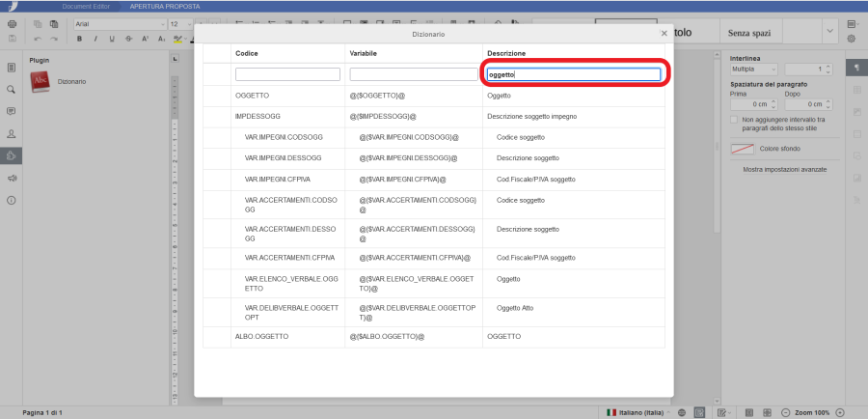The image size is (868, 419).
Task: Click the print icon in toolbar
Action: pyautogui.click(x=12, y=23)
